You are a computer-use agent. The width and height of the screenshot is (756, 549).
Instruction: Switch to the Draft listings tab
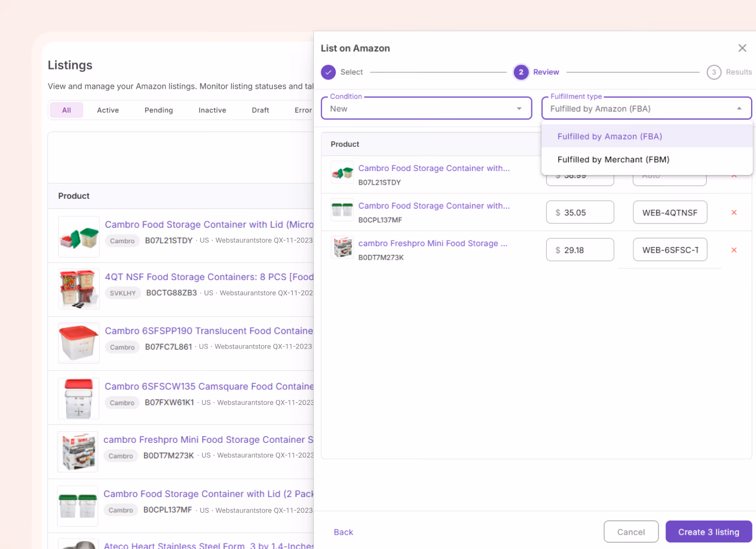[x=260, y=110]
